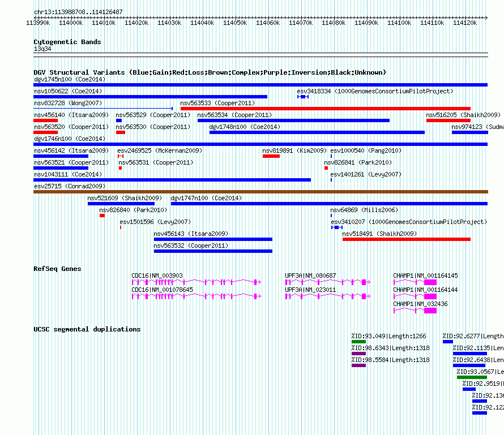
Task: Open variant nsv521609 (Shaikh2009)
Action: tap(121, 204)
